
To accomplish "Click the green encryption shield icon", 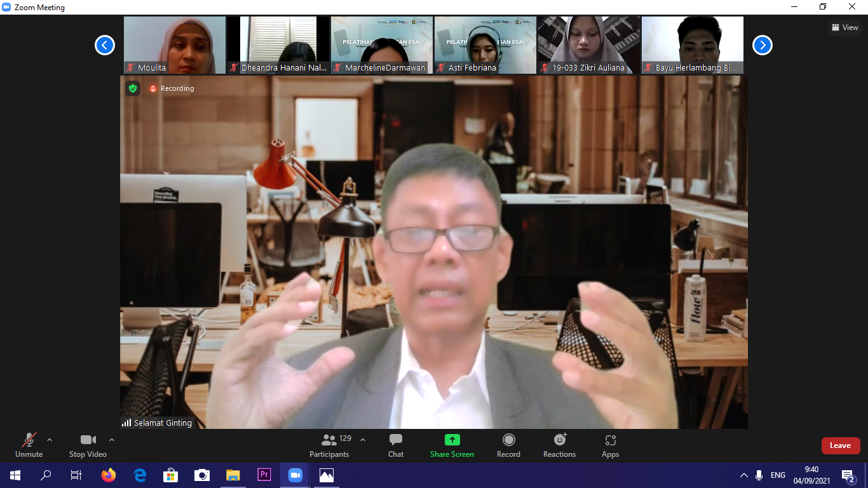I will pyautogui.click(x=133, y=88).
